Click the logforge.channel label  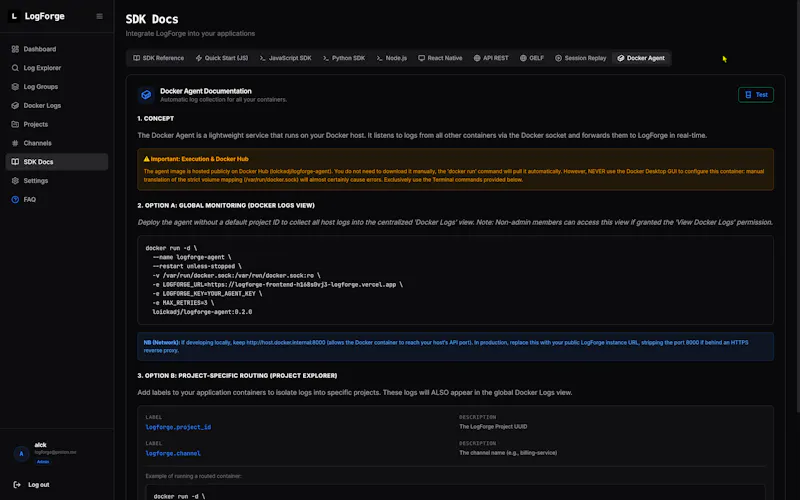point(173,454)
